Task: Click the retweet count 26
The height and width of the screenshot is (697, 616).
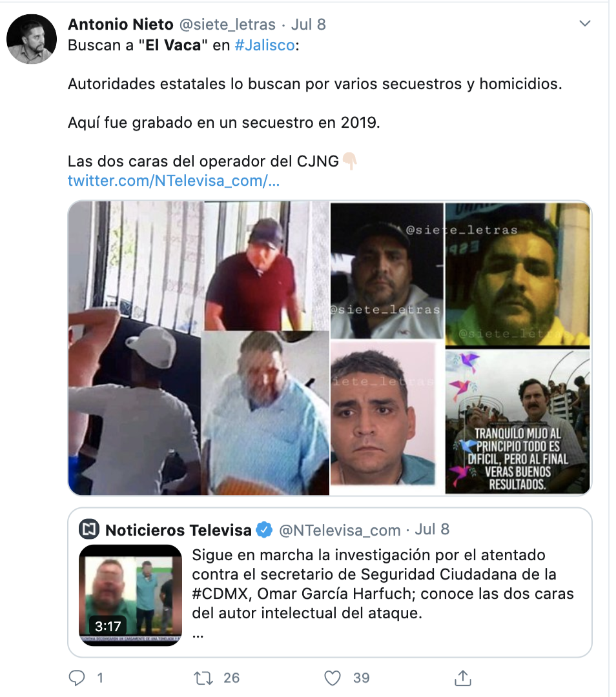Action: 231,678
